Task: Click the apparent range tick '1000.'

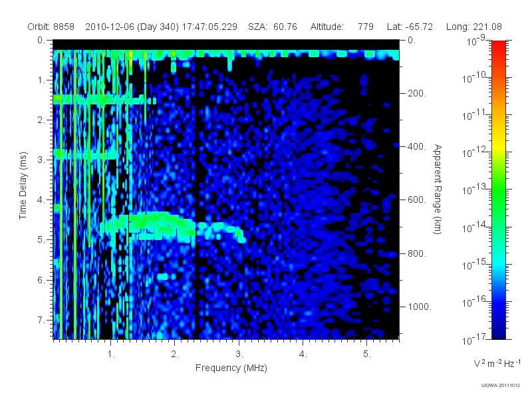Action: coord(420,307)
